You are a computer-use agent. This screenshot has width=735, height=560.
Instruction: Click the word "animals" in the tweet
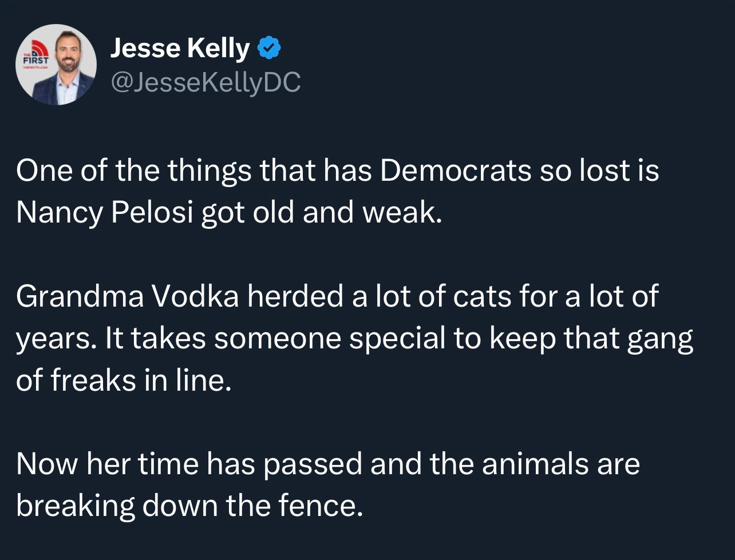click(x=535, y=464)
